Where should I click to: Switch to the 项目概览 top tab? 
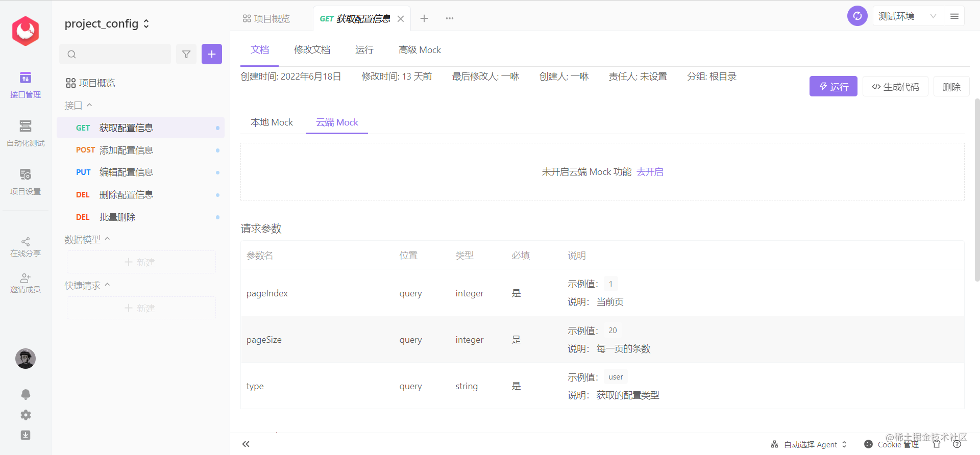[x=266, y=19]
